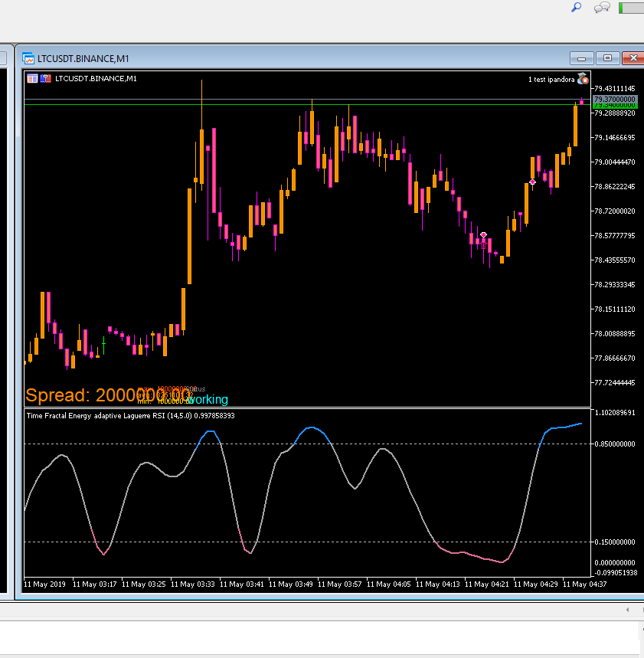The height and width of the screenshot is (658, 644).
Task: Click the one-click trading panel icon
Action: pyautogui.click(x=45, y=78)
